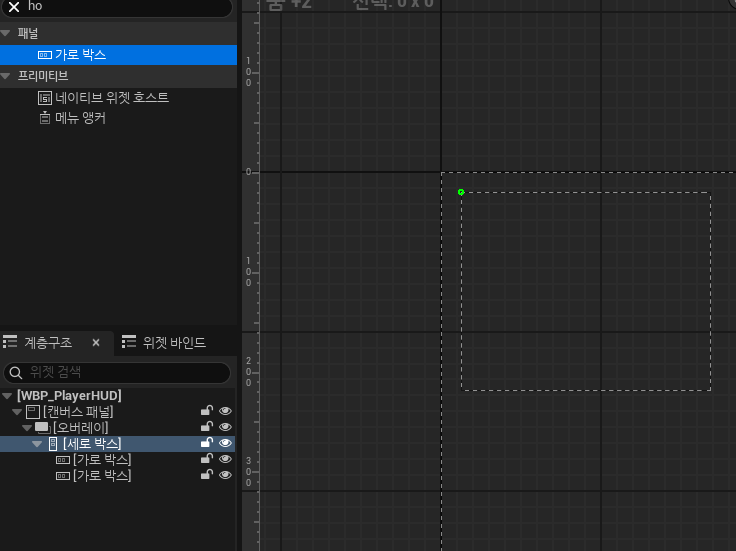This screenshot has width=736, height=551.
Task: Click the 네이티브 위젯 호스트 icon
Action: tap(45, 98)
